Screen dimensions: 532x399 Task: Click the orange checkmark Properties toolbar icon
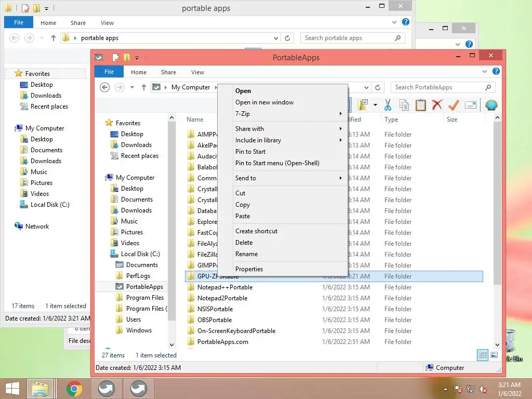454,105
